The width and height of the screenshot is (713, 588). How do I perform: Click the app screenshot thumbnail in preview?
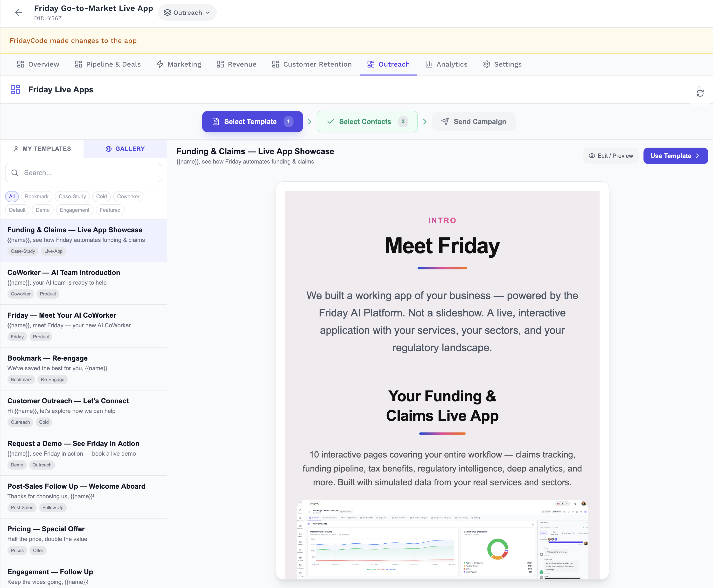442,539
